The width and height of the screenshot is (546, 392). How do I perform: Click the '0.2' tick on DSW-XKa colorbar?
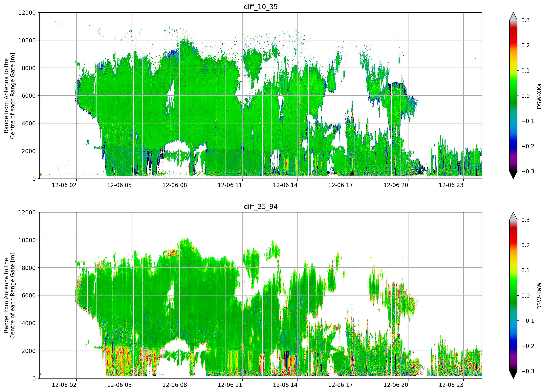[x=526, y=46]
